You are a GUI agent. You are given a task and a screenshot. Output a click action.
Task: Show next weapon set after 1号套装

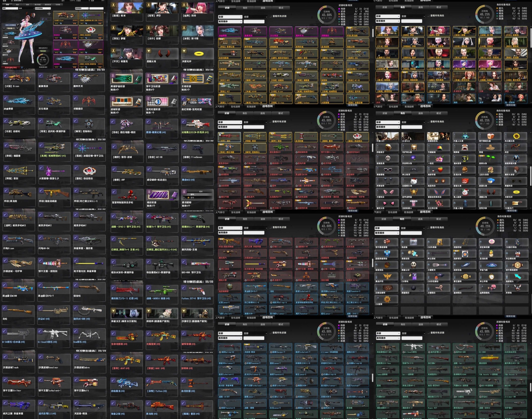[x=17, y=28]
